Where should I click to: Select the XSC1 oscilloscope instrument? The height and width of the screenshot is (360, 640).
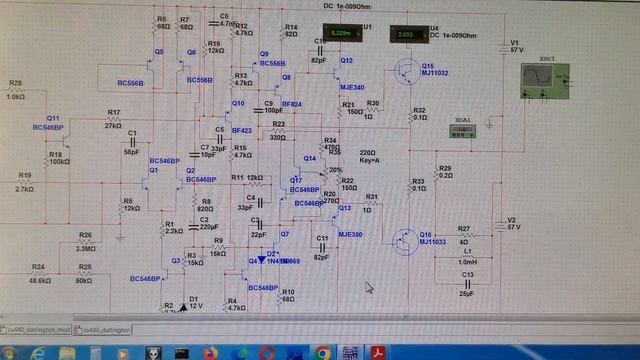[545, 81]
